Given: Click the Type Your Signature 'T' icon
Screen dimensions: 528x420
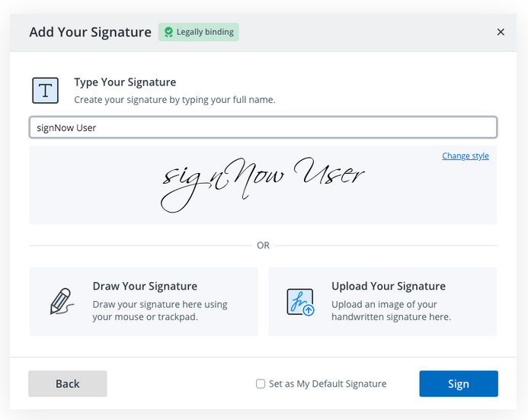Looking at the screenshot, I should [46, 91].
